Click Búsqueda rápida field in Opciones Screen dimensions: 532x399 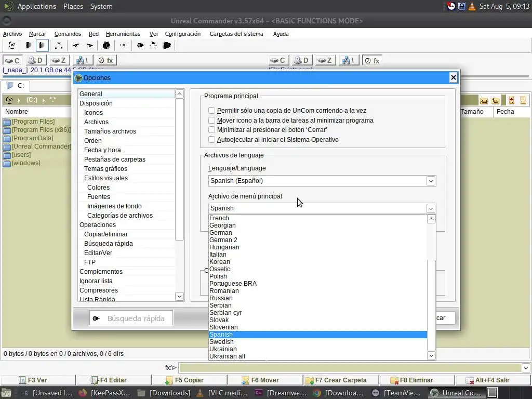pos(131,318)
